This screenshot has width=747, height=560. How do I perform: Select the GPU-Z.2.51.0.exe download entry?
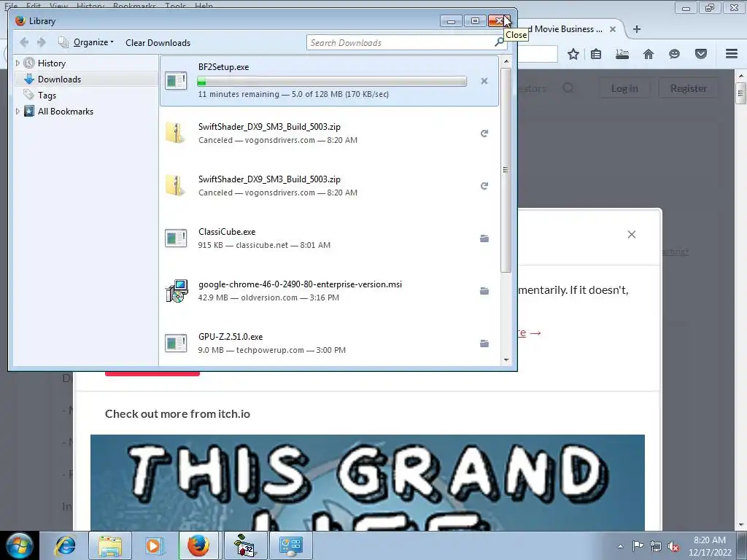tap(329, 343)
